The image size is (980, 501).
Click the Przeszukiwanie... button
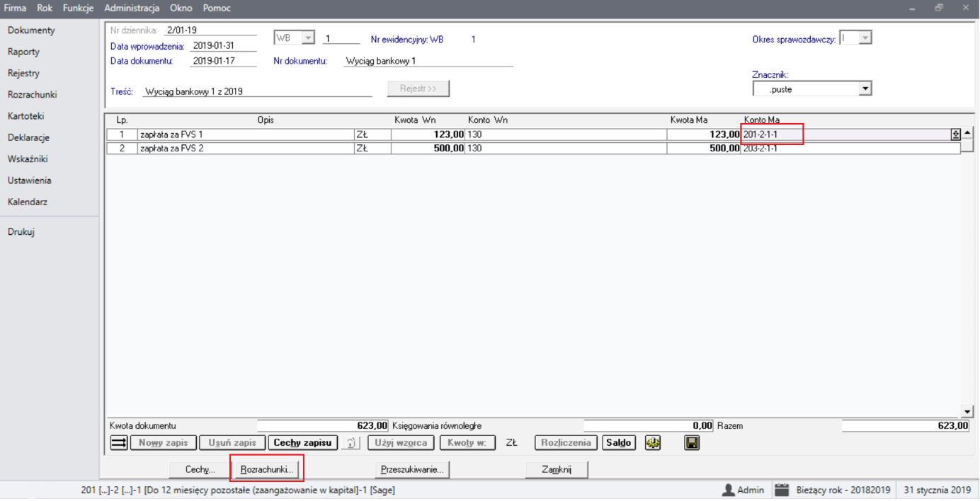point(412,469)
